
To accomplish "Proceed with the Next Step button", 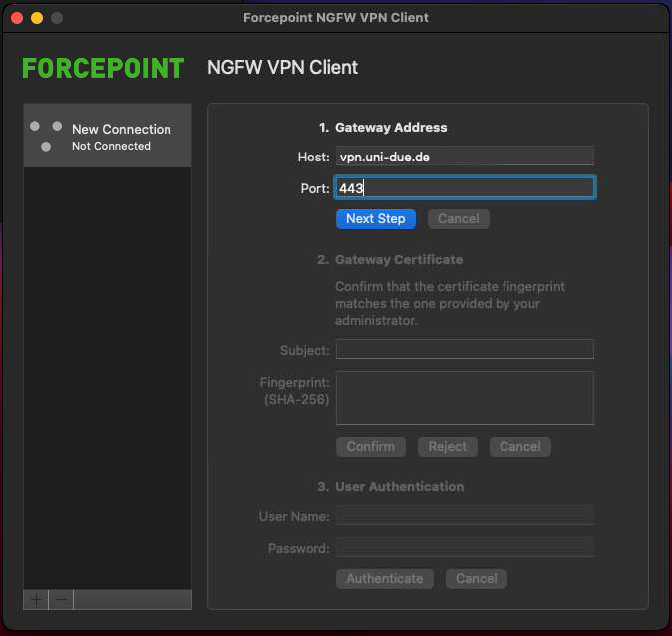I will click(x=376, y=219).
